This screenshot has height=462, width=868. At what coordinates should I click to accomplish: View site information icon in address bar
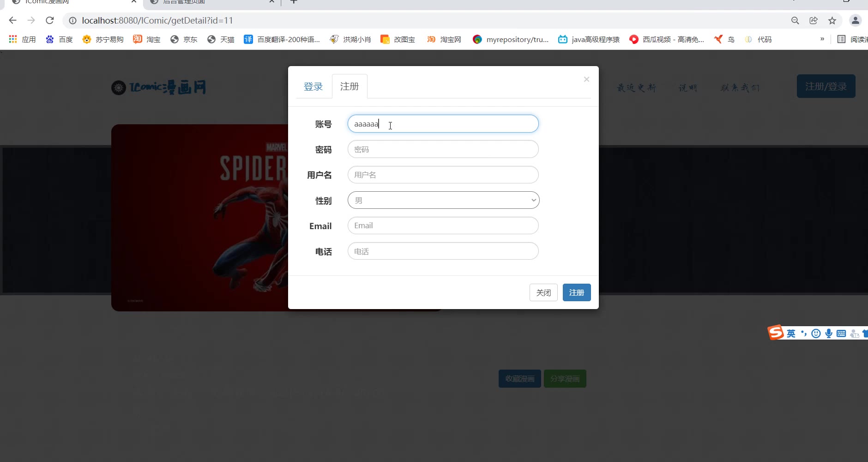72,20
